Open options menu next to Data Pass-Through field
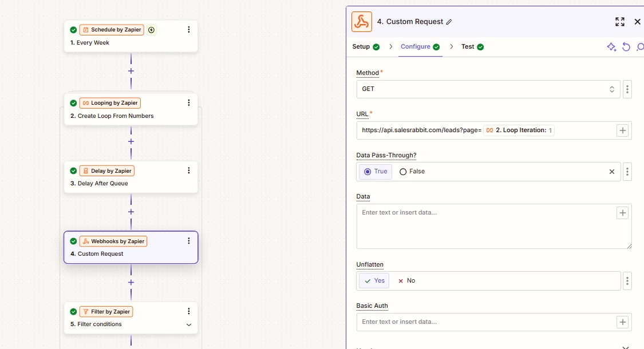The image size is (644, 349). (x=627, y=172)
